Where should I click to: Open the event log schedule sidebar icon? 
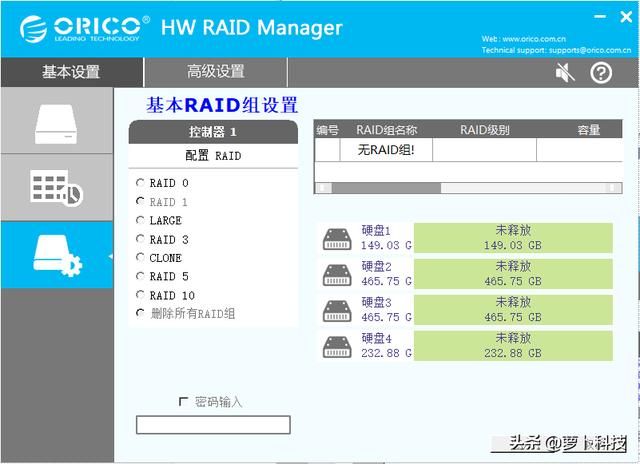click(x=56, y=188)
